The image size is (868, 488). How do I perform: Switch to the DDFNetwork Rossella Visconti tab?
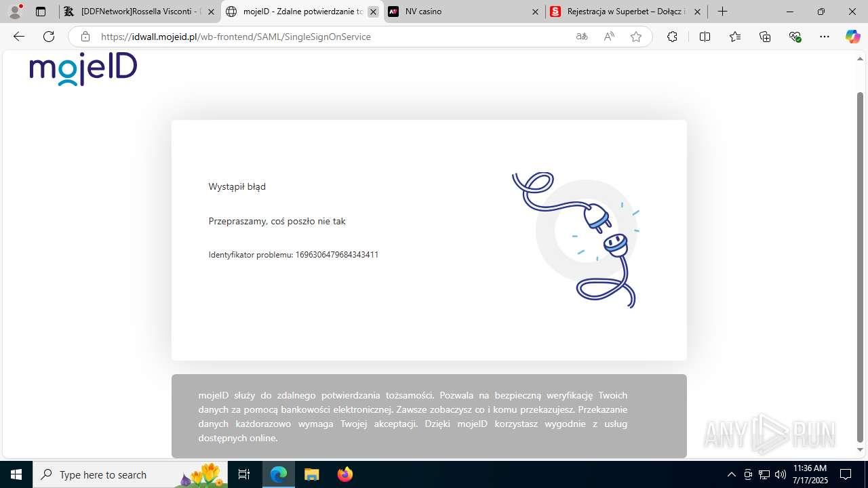point(139,12)
